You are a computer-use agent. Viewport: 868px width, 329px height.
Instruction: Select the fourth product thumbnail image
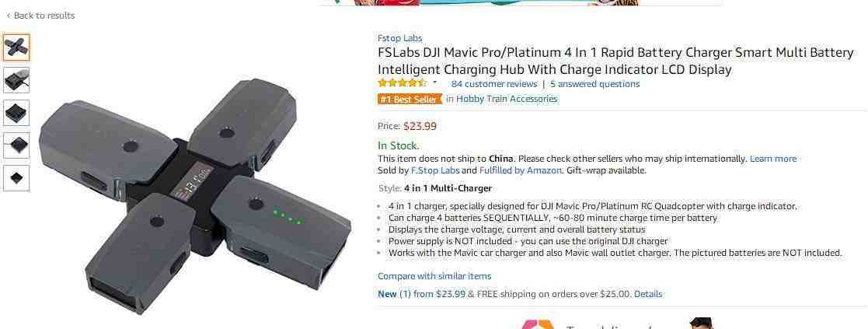tap(16, 145)
